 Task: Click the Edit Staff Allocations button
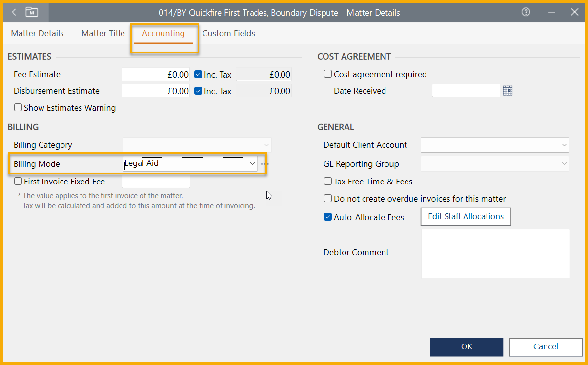(x=466, y=217)
